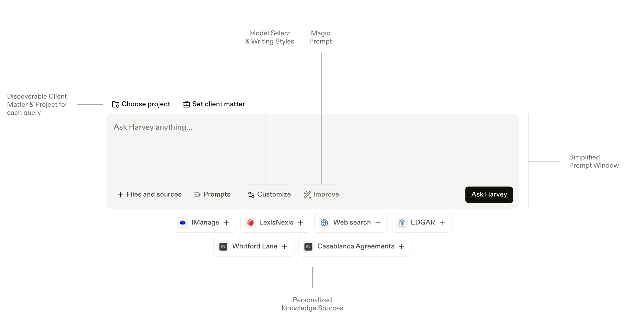Click the briefcase icon beside Set client matter
The height and width of the screenshot is (323, 644).
(x=186, y=104)
